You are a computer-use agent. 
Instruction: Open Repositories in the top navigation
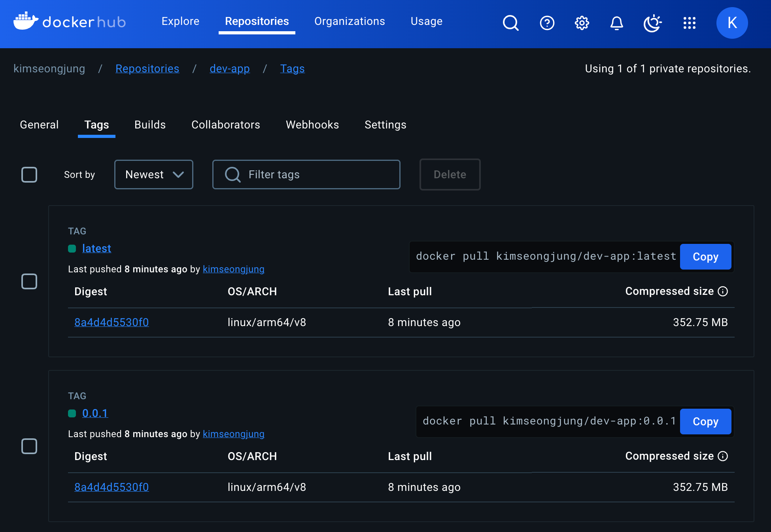[x=257, y=21]
